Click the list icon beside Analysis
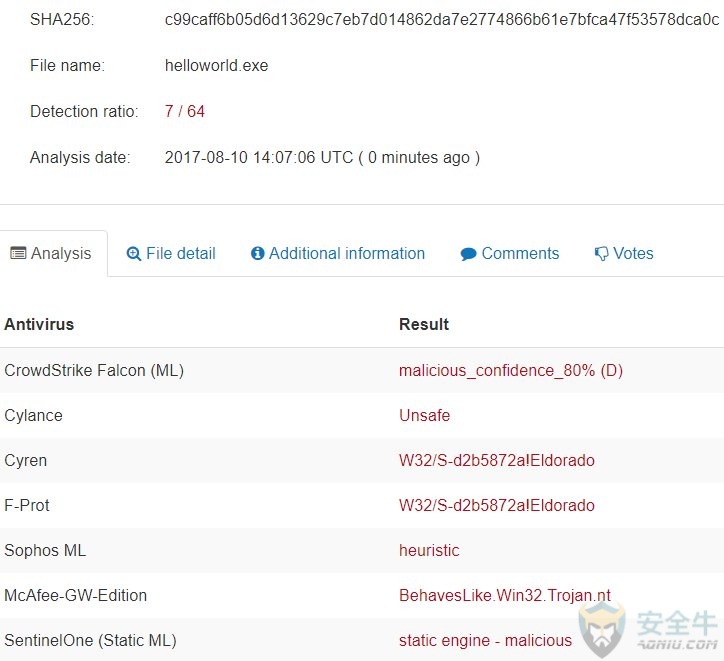This screenshot has height=661, width=724. point(18,253)
